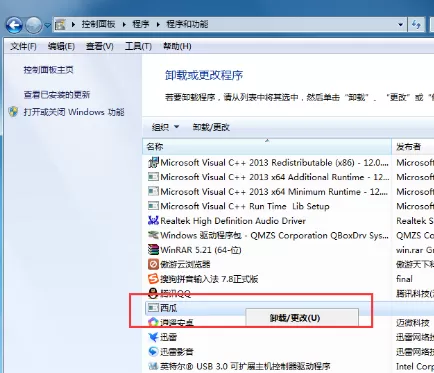Click icon of x64 Minimum Runtime entry

coord(153,191)
